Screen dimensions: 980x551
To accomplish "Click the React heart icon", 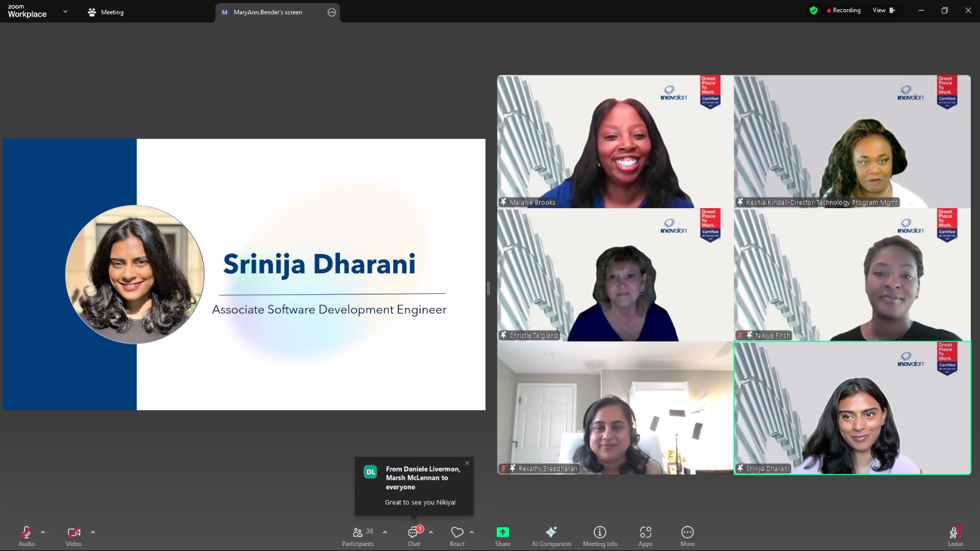I will point(457,535).
